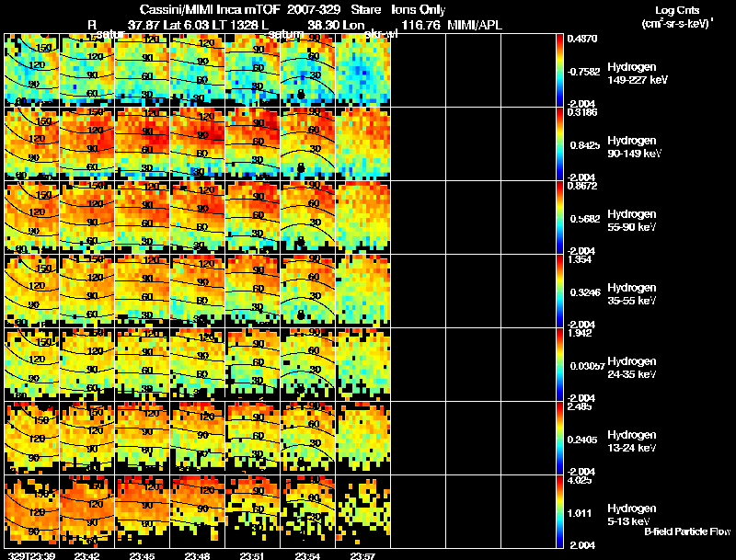Screen dimensions: 736x560
Task: Click the Ions Only header text
Action: (419, 10)
